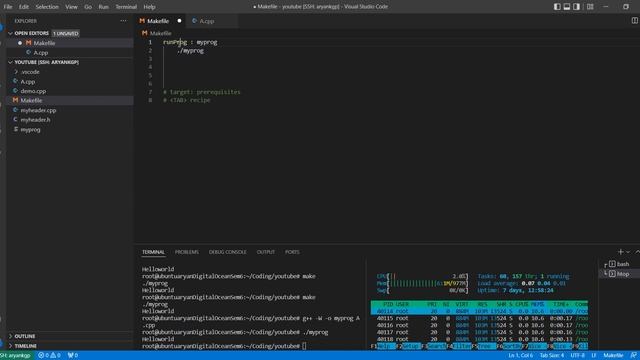The width and height of the screenshot is (640, 360).
Task: Switch to the Debug Console tab
Action: pos(227,252)
